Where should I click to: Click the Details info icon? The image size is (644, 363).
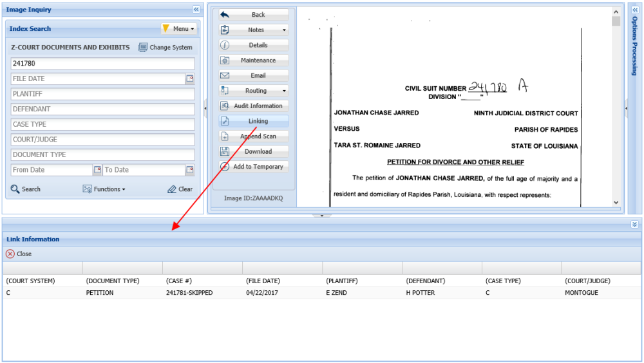(225, 45)
